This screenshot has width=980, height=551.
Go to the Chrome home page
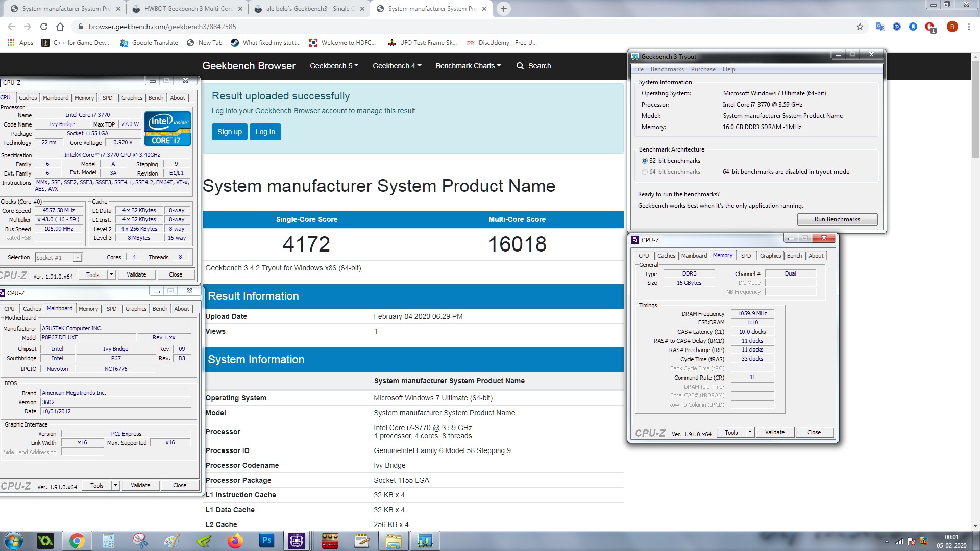(x=60, y=27)
